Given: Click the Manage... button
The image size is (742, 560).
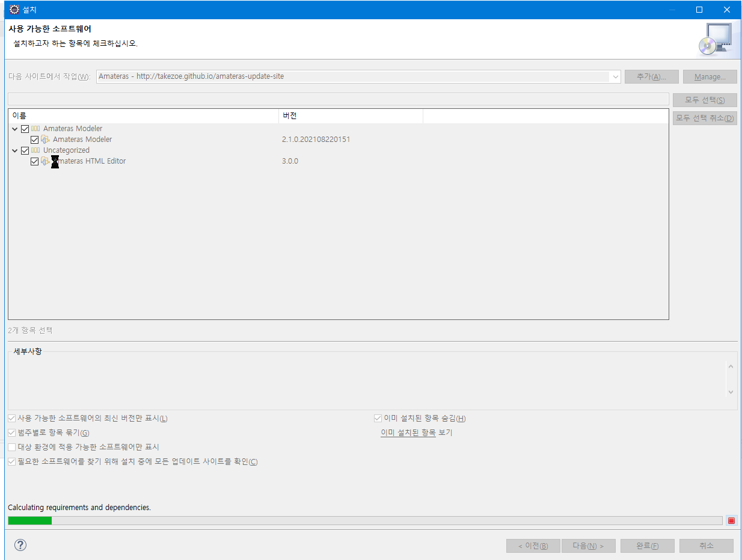Looking at the screenshot, I should pyautogui.click(x=710, y=77).
